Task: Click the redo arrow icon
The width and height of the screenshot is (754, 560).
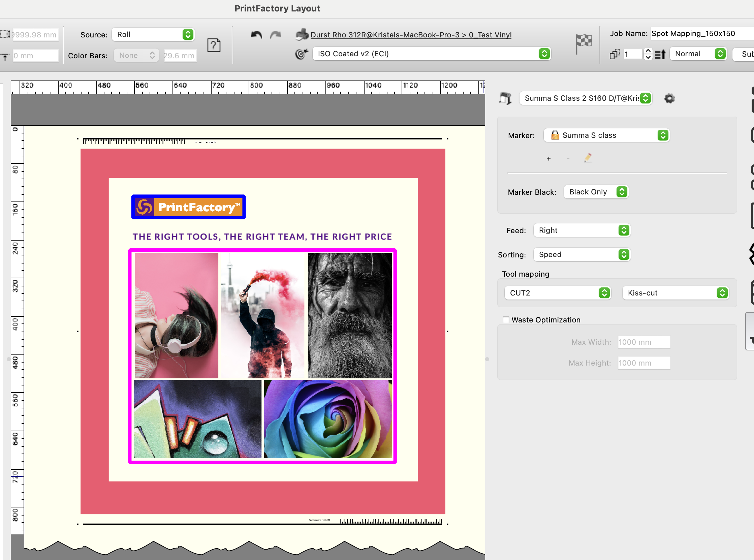Action: tap(276, 35)
